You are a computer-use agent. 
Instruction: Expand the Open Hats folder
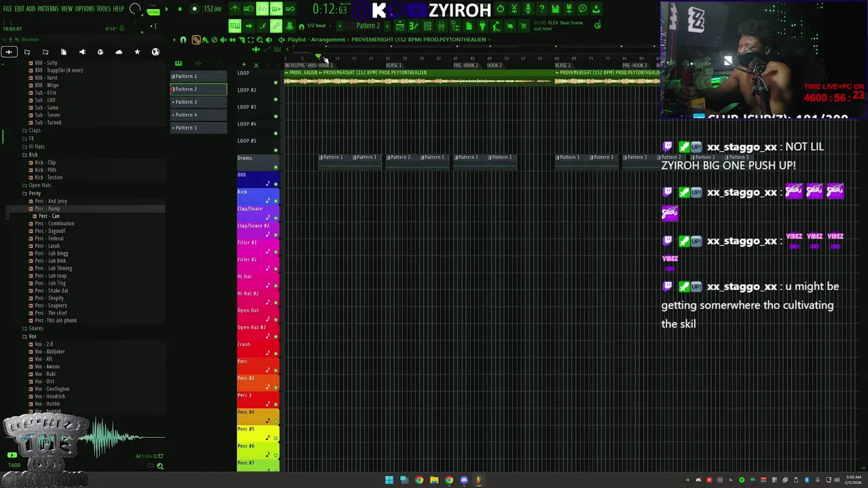(39, 185)
